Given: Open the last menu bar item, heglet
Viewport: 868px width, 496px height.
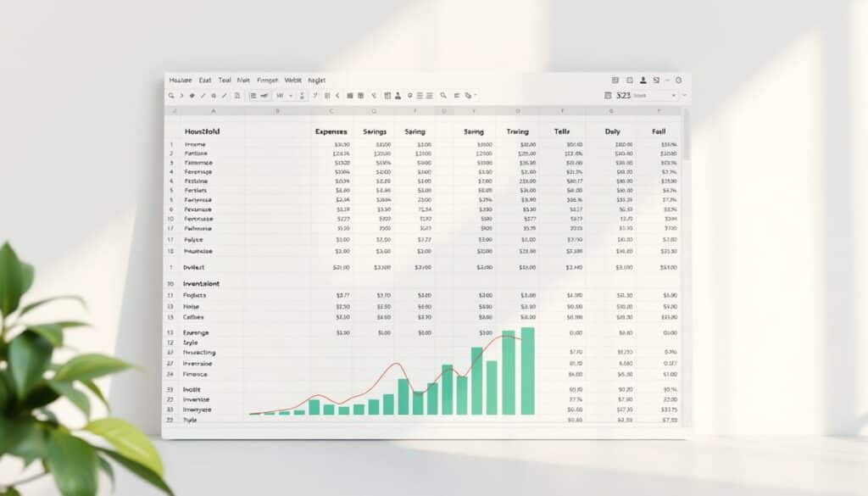Looking at the screenshot, I should (317, 81).
